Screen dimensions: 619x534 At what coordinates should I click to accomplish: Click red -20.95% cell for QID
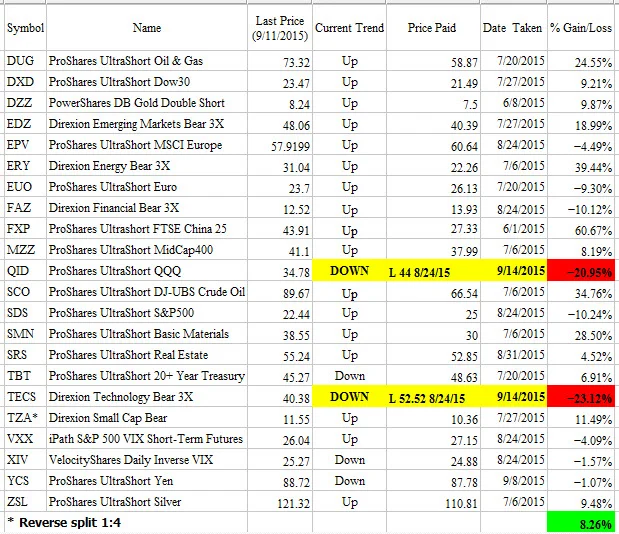[x=581, y=271]
